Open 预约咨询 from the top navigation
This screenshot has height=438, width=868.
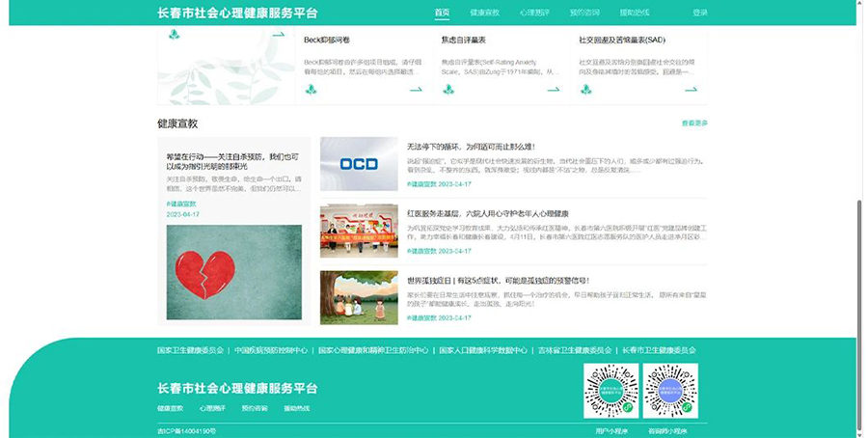584,13
